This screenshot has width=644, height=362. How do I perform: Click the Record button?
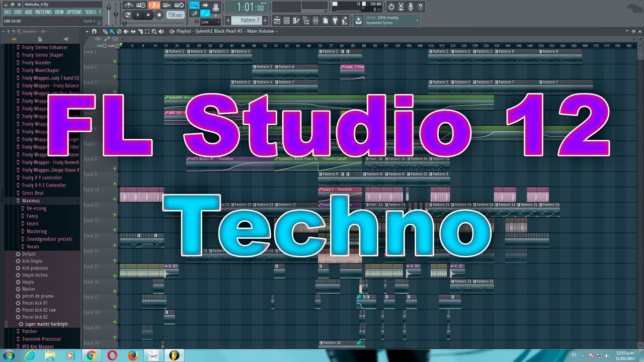159,15
